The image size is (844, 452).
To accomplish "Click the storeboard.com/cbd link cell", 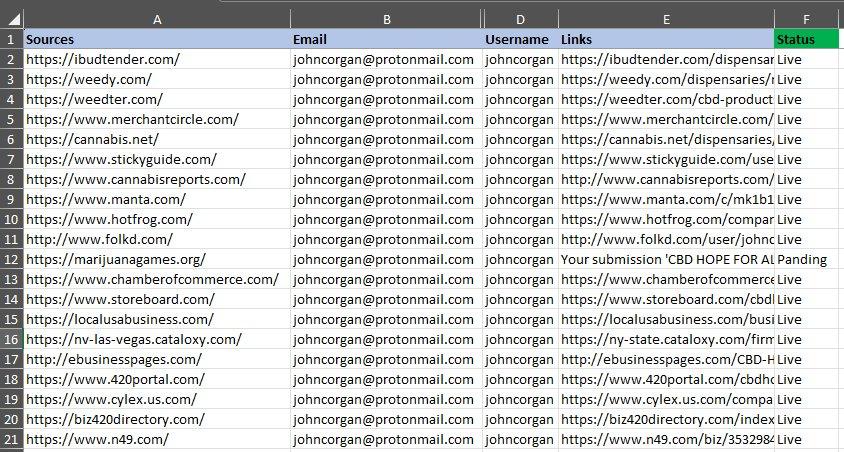I will click(x=666, y=299).
